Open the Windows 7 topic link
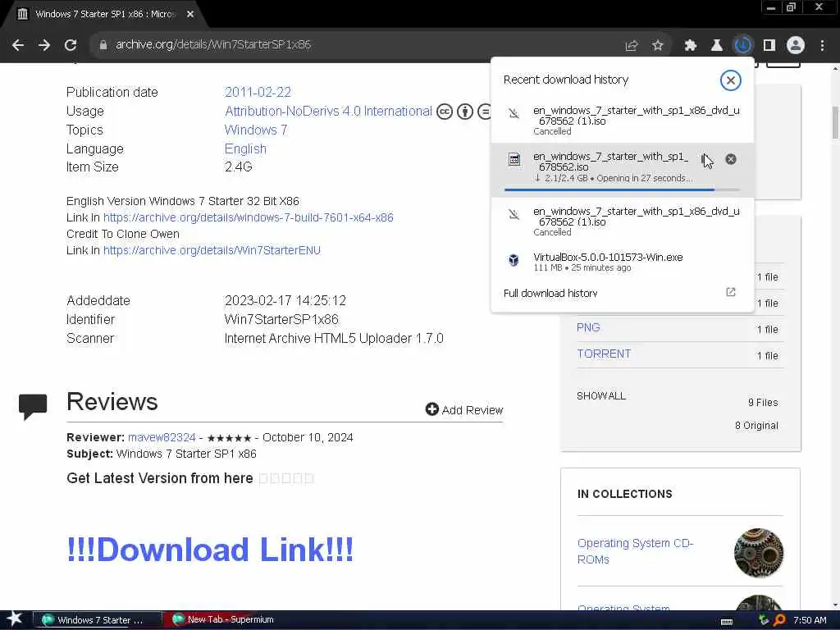 pos(256,130)
